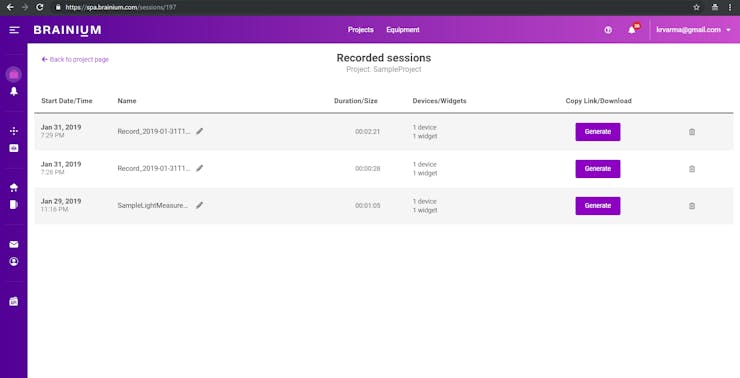
Task: Open the bottom calendar icon in the sidebar
Action: click(14, 301)
